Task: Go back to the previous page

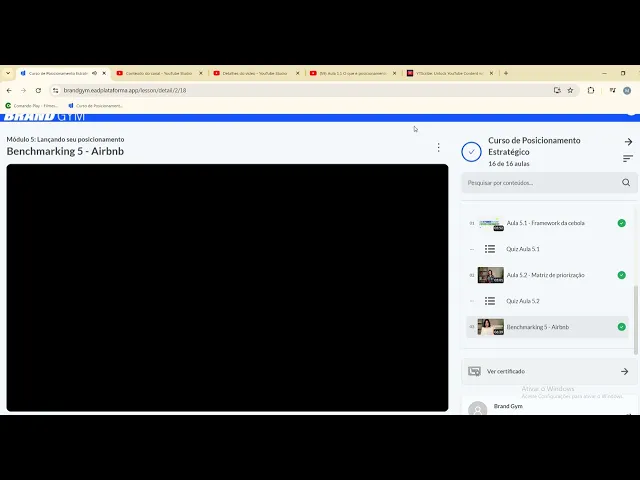Action: click(x=9, y=90)
